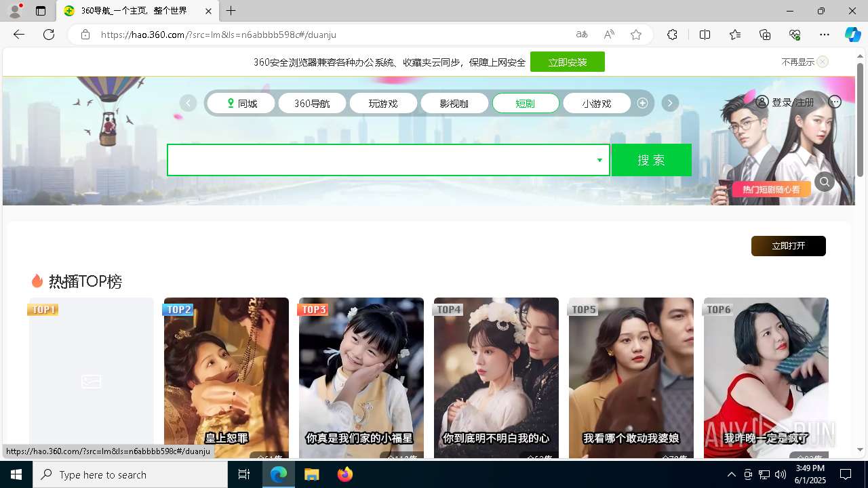The width and height of the screenshot is (868, 488).
Task: Select the 360导航 tab
Action: click(312, 104)
